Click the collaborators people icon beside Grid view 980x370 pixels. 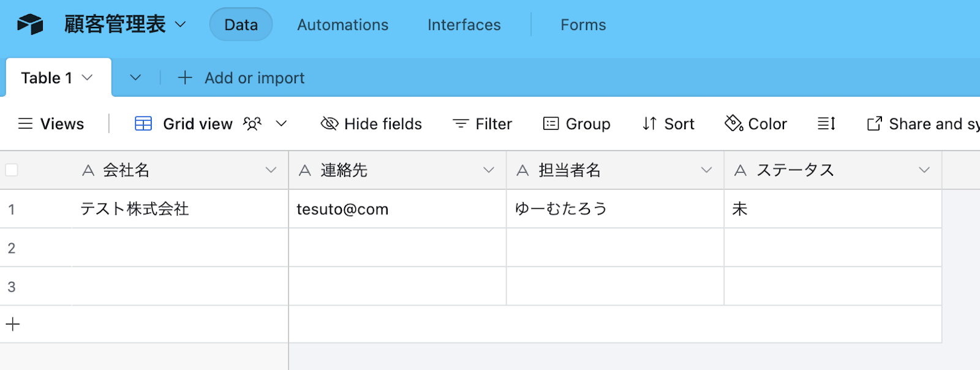pyautogui.click(x=252, y=124)
